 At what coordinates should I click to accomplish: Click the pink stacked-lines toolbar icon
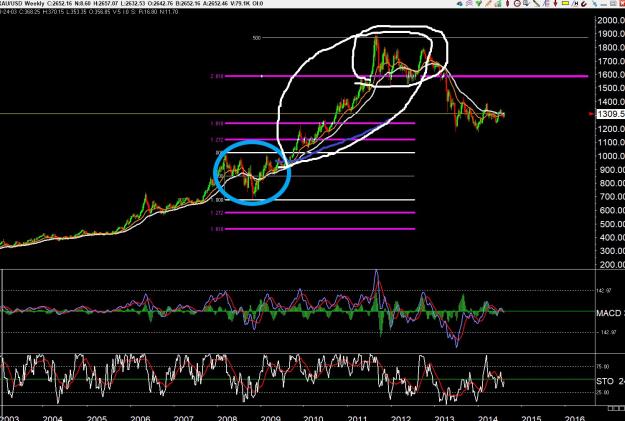coord(470,4)
